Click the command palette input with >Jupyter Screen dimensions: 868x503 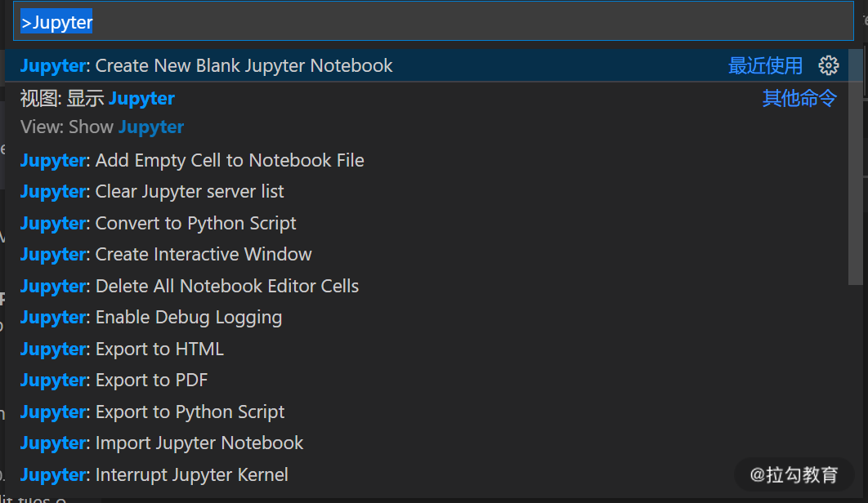(x=433, y=21)
